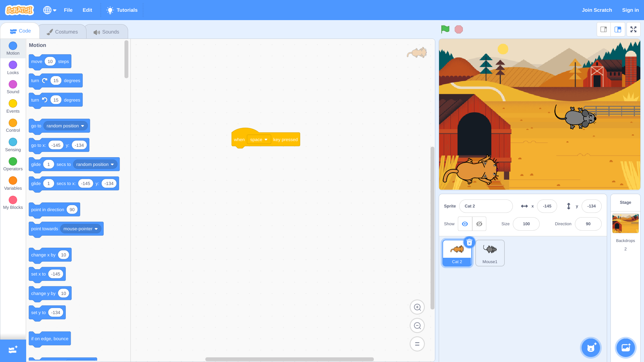Screen dimensions: 644x362
Task: Switch to small stage layout
Action: coord(604,29)
